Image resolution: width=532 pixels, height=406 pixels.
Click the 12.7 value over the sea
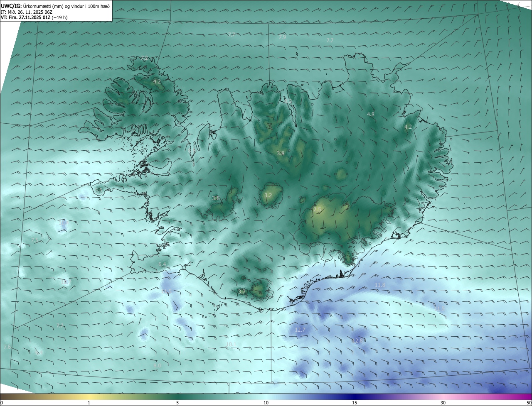300,330
